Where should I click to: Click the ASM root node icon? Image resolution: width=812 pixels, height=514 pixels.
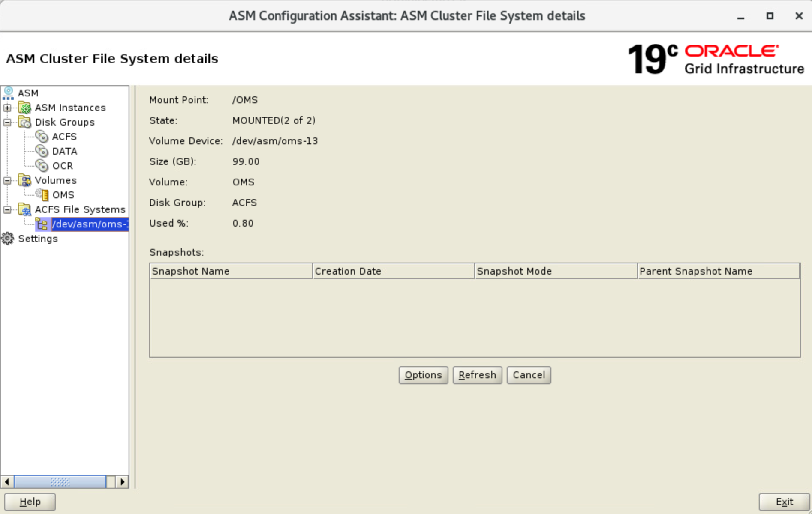click(8, 93)
